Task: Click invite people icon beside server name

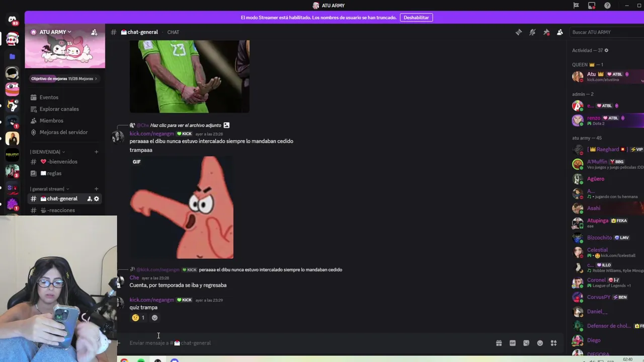Action: pos(94,32)
